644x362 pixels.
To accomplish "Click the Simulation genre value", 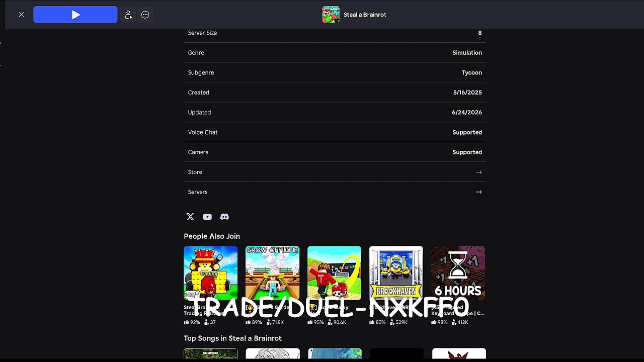I will point(467,53).
